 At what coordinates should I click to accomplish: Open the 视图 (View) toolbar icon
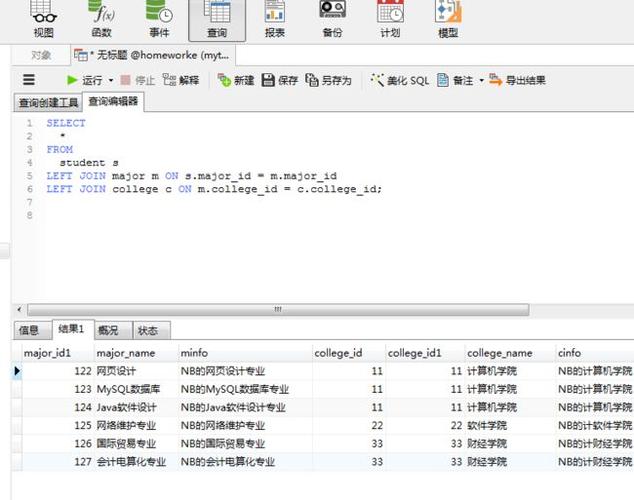(x=44, y=19)
